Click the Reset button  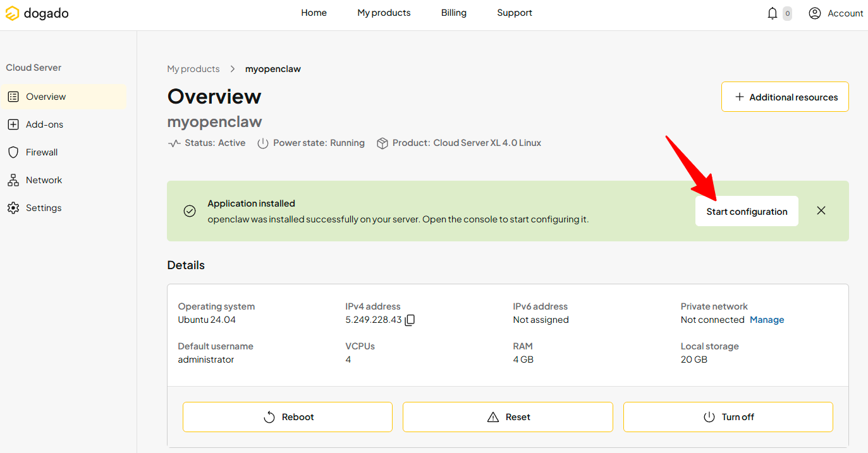[x=508, y=417]
